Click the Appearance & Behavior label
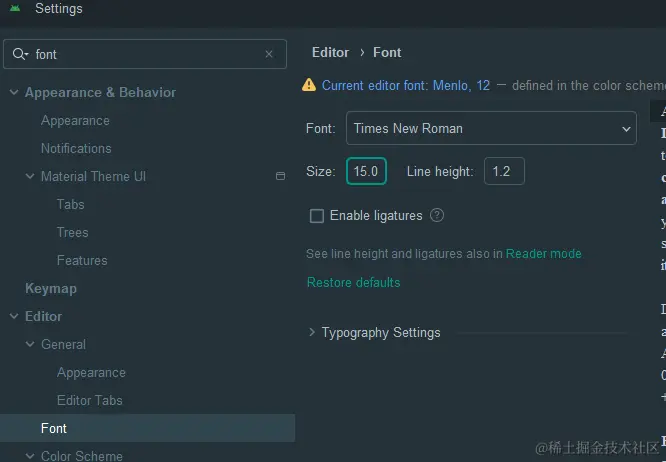Image resolution: width=666 pixels, height=462 pixels. pos(100,92)
